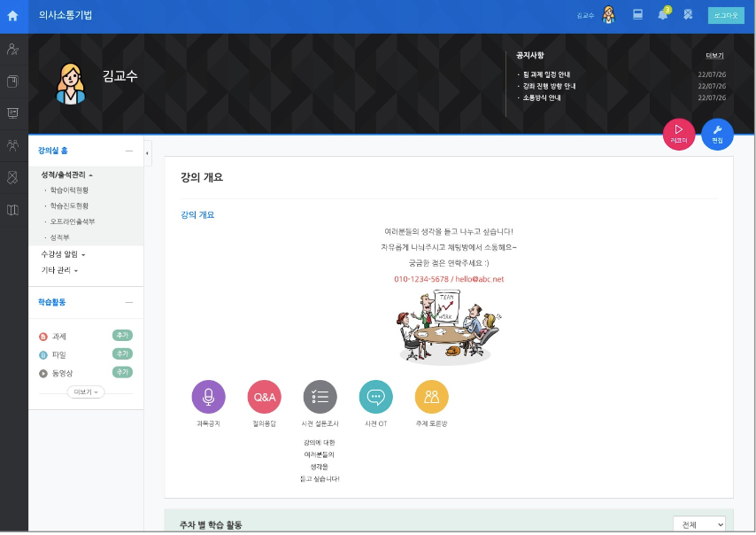
Task: Open the notification bell with badge
Action: 663,14
